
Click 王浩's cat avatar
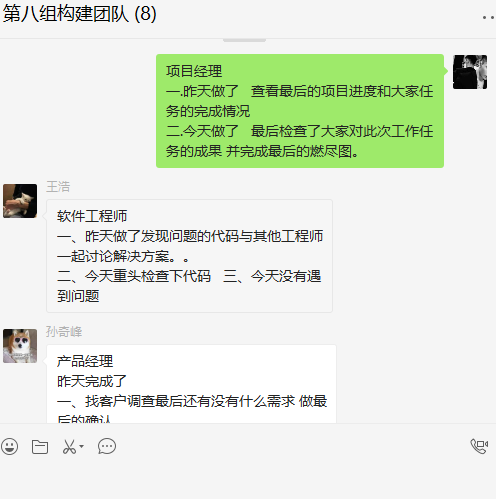coord(20,201)
